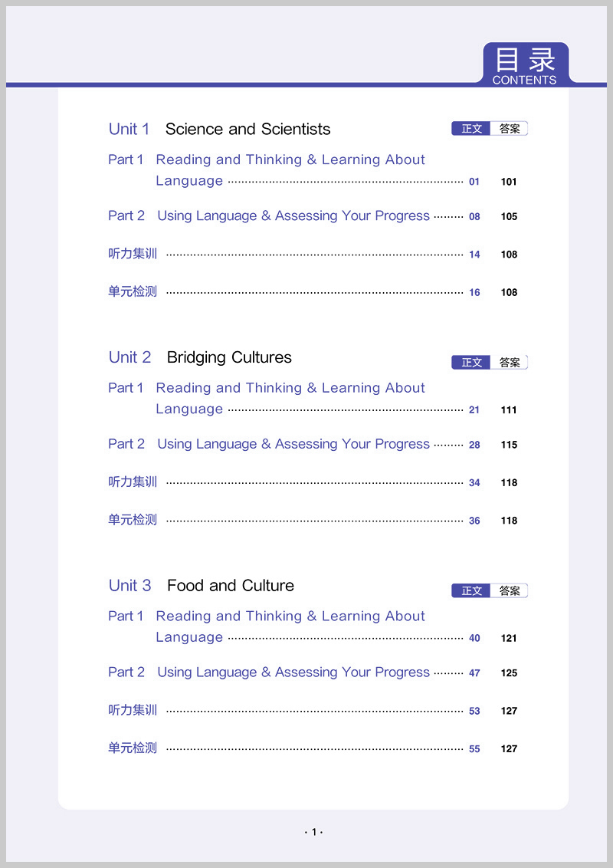Click the footer page number 1
613x868 pixels.
[x=313, y=832]
